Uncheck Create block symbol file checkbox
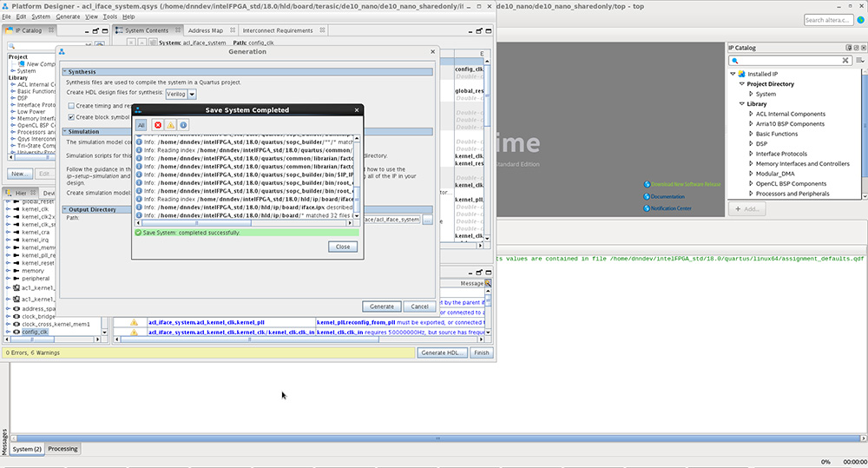The height and width of the screenshot is (468, 868). click(x=71, y=117)
